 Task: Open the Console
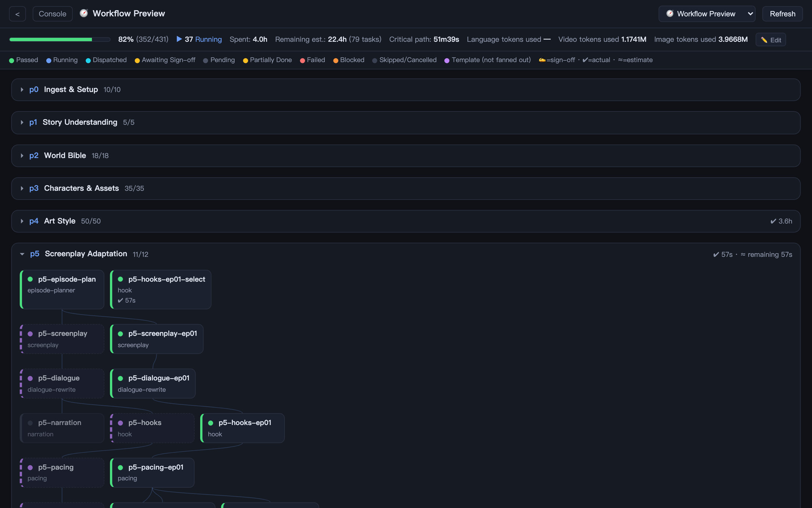tap(52, 14)
